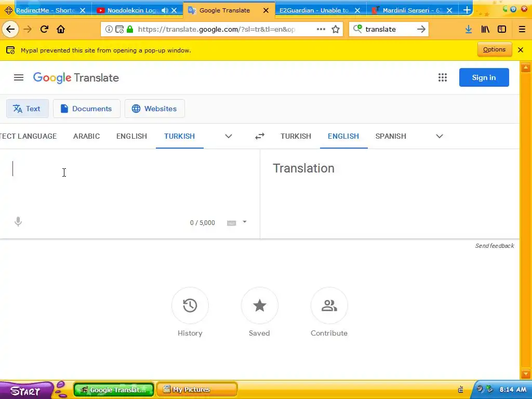Switch to Google Translate taskbar button
This screenshot has height=399, width=532.
114,390
